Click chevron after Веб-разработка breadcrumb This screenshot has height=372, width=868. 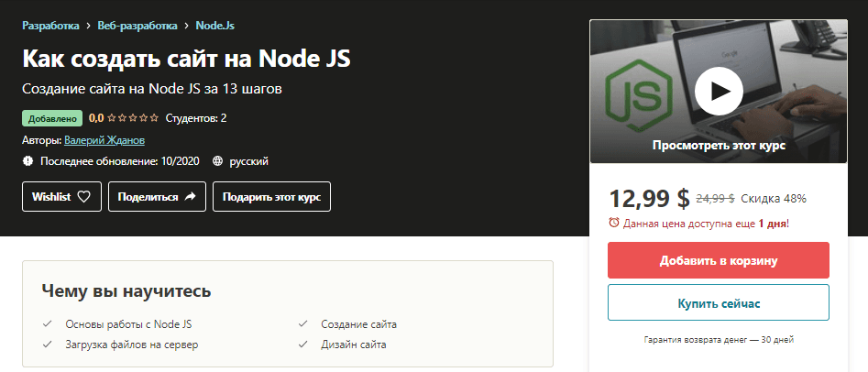pyautogui.click(x=187, y=26)
